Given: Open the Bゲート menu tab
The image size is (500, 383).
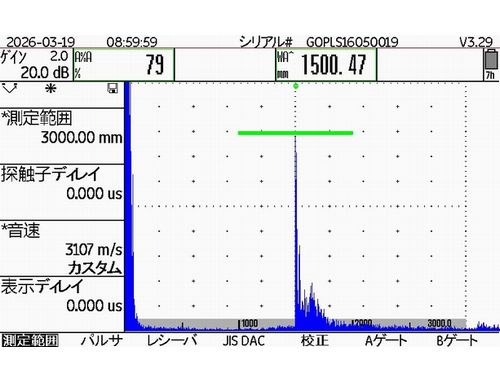Looking at the screenshot, I should pos(457,341).
